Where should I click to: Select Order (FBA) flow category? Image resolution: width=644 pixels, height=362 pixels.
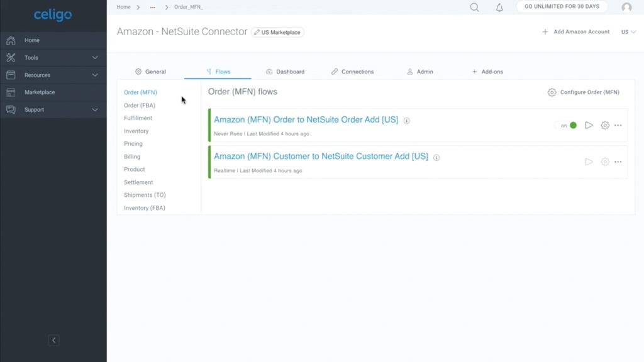coord(140,106)
